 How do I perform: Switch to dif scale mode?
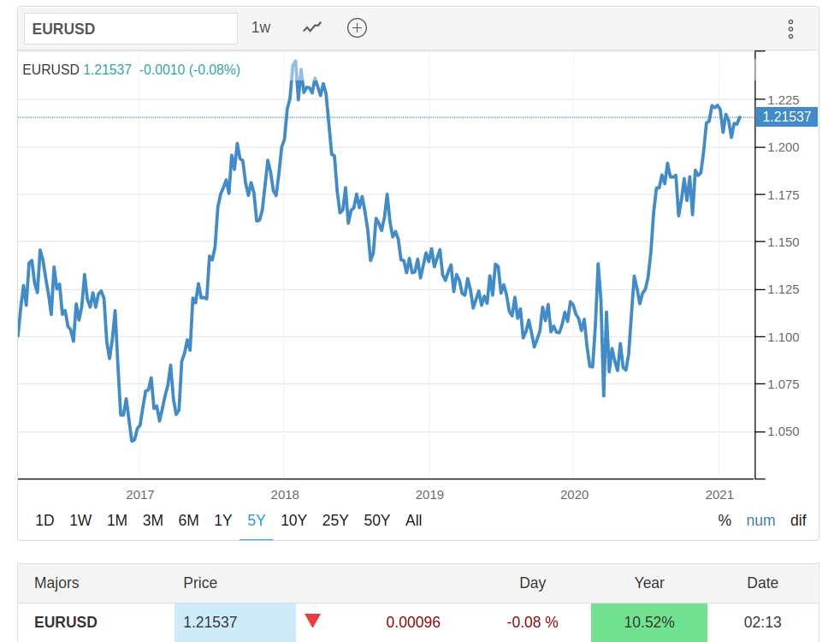798,520
